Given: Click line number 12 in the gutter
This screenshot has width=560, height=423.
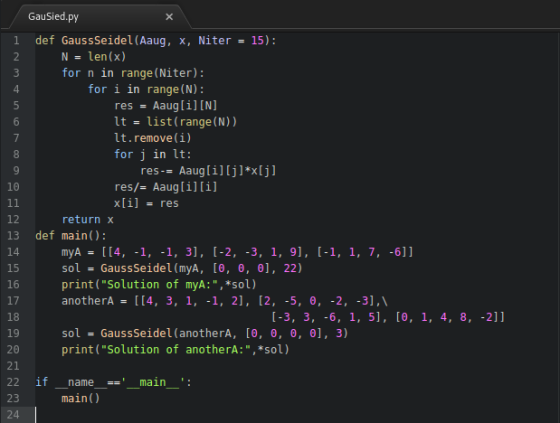Looking at the screenshot, I should [13, 219].
